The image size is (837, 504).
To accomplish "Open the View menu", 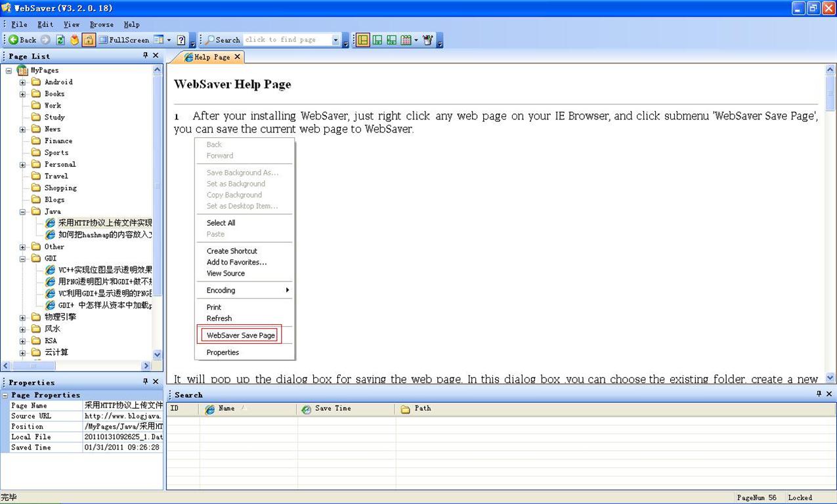I will pyautogui.click(x=72, y=24).
